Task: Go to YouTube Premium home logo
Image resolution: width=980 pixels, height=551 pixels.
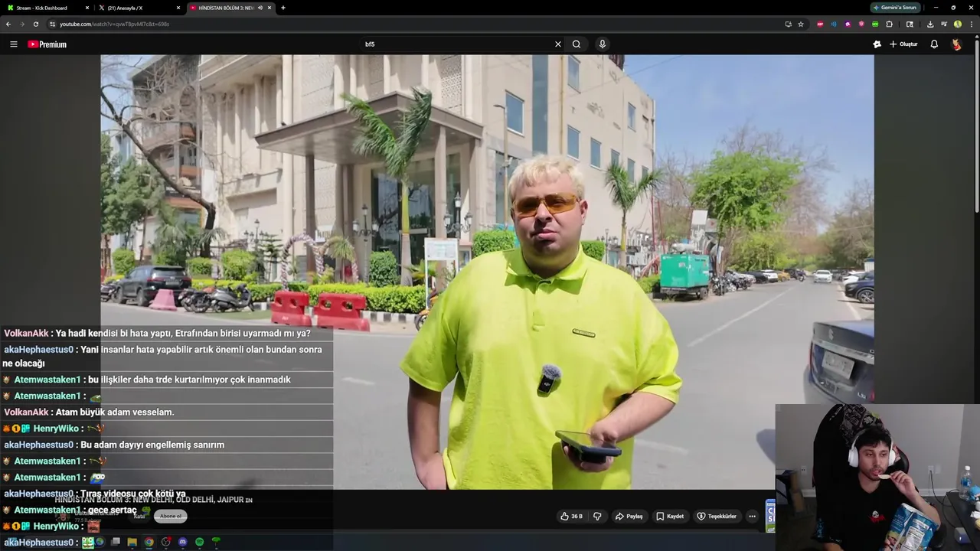Action: (47, 44)
